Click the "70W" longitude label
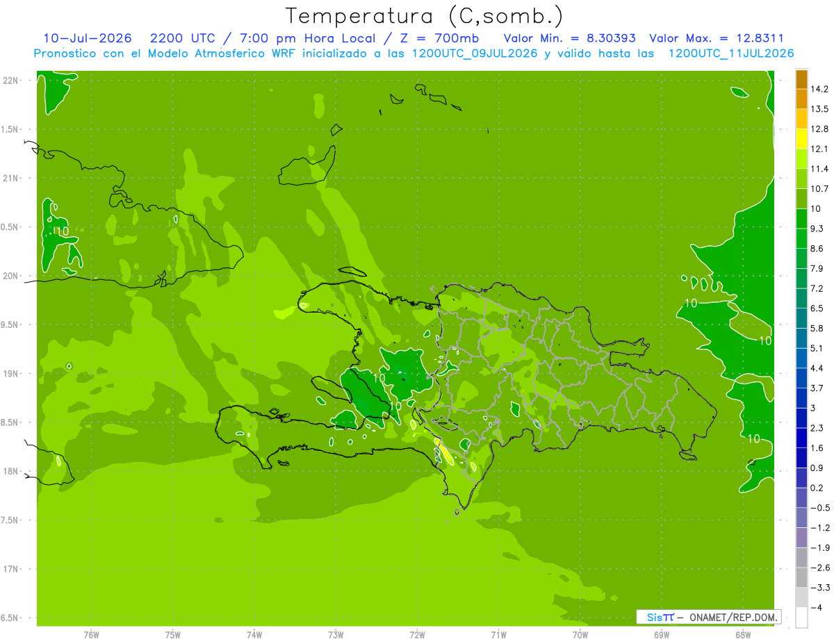The height and width of the screenshot is (644, 834). pyautogui.click(x=580, y=635)
